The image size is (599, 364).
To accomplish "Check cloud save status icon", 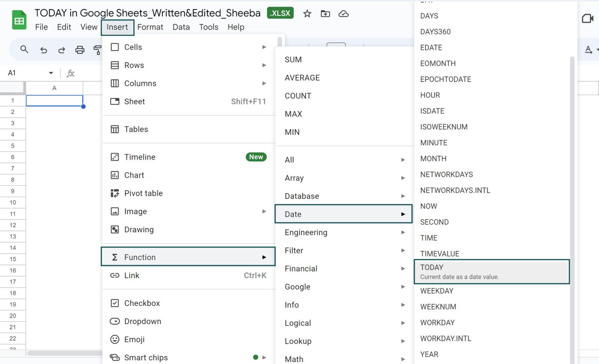I will point(343,14).
